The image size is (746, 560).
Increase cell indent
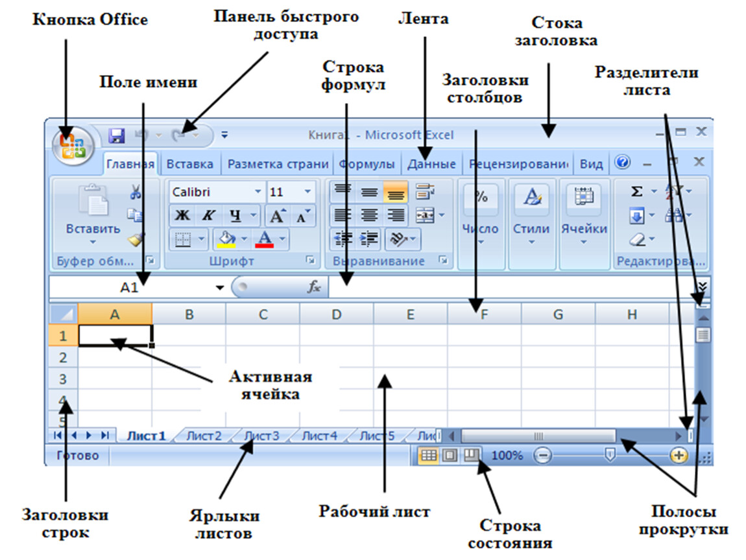(x=368, y=239)
